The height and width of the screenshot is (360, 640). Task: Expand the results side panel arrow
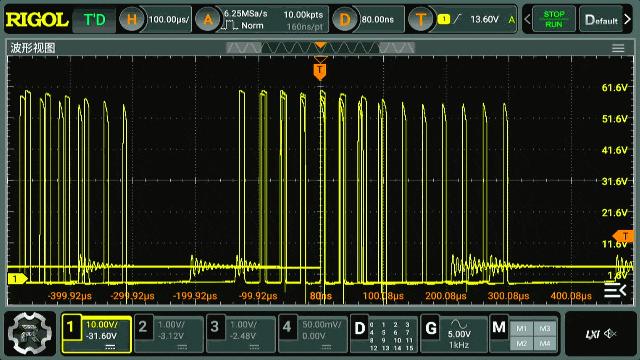pyautogui.click(x=615, y=290)
